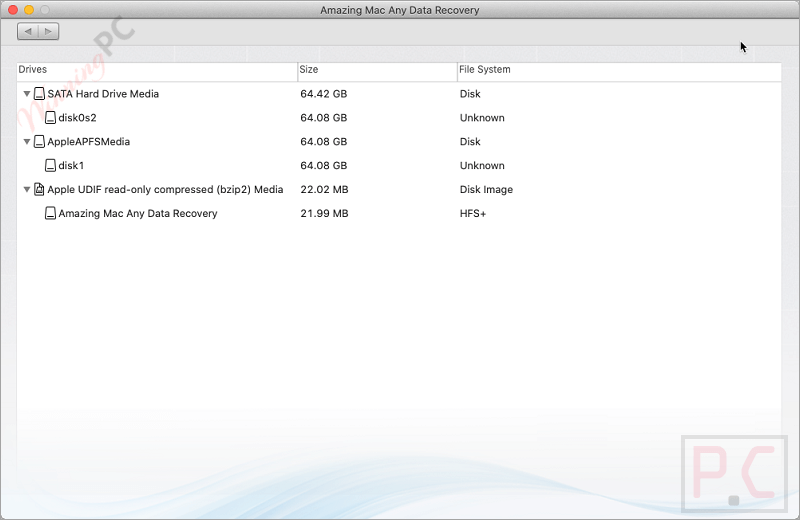800x520 pixels.
Task: Click the disk1 volume icon
Action: point(50,165)
